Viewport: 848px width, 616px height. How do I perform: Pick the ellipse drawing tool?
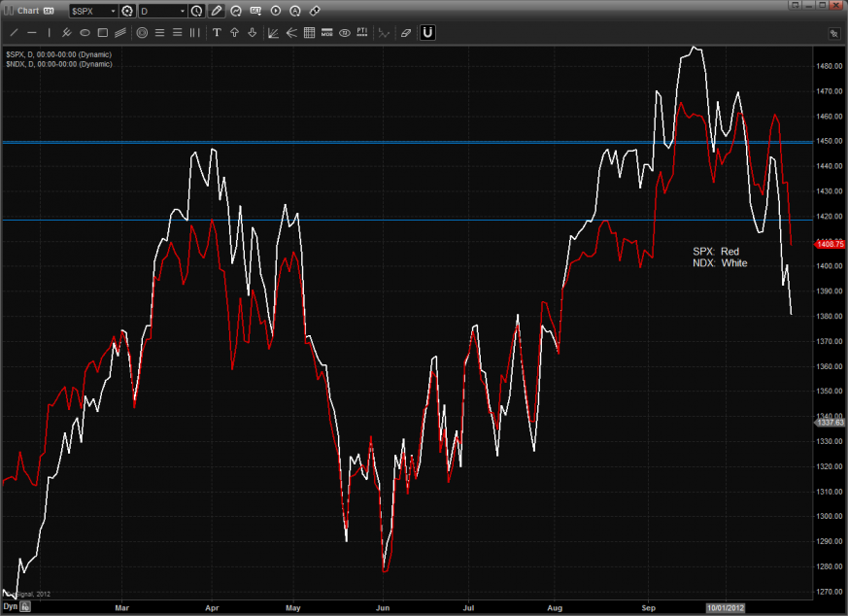(x=85, y=32)
